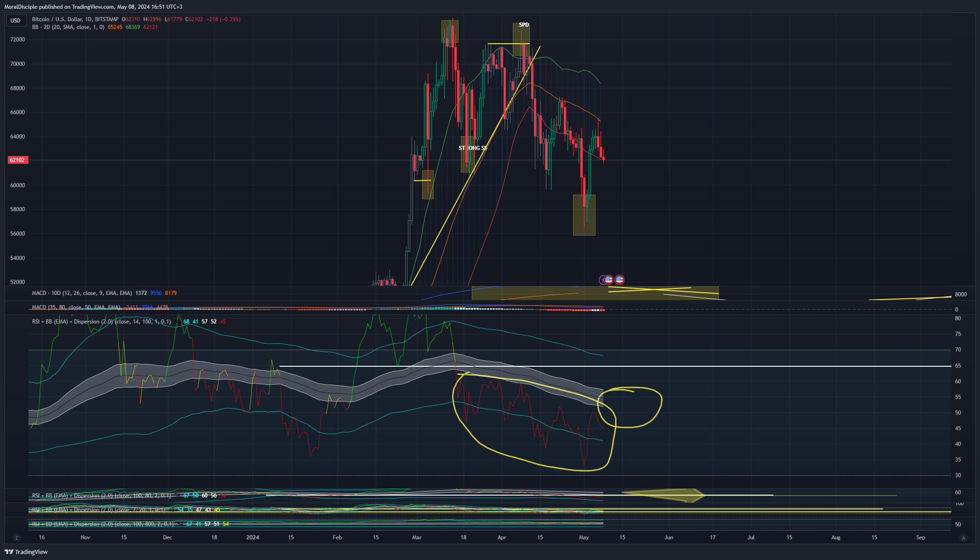
Task: Click the open price value O62310
Action: [131, 19]
